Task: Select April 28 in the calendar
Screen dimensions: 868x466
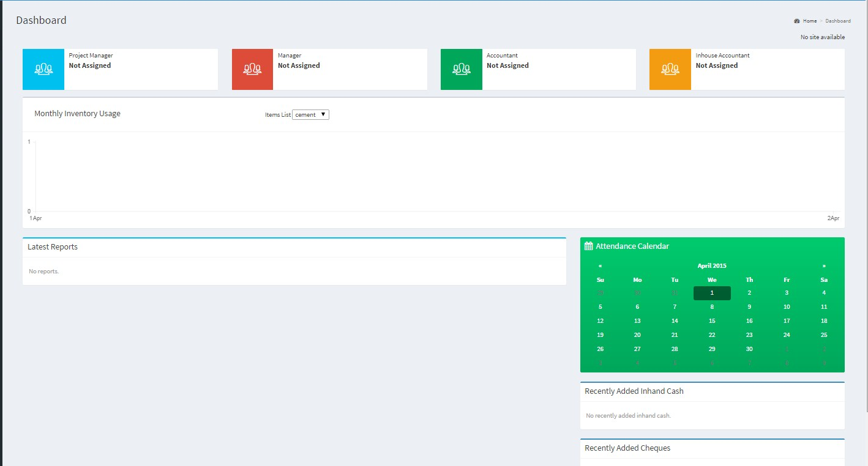Action: pos(675,349)
